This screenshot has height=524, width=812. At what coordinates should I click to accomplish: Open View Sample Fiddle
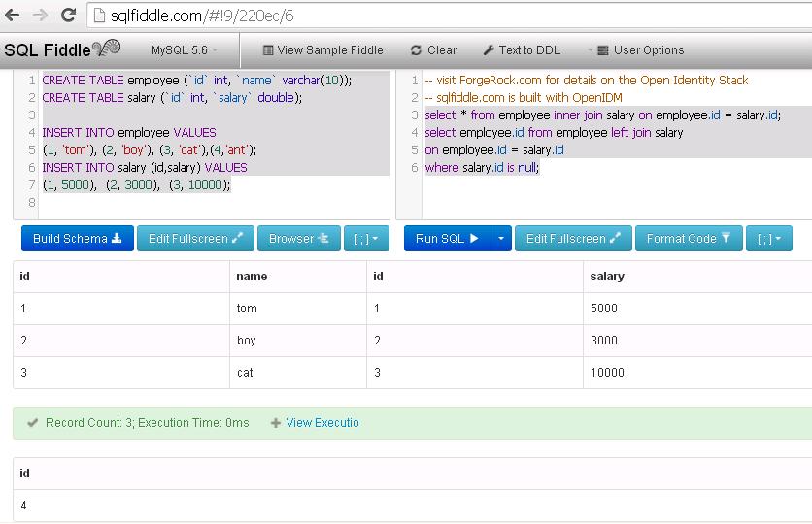[x=322, y=50]
